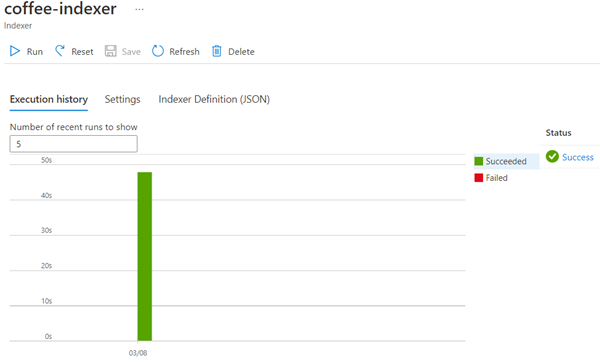Click the Save floppy disk icon
Viewport: 600px width, 364px height.
click(111, 51)
